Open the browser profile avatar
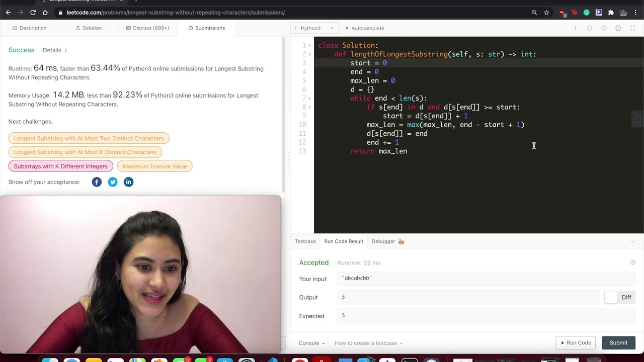The image size is (644, 362). (x=623, y=13)
